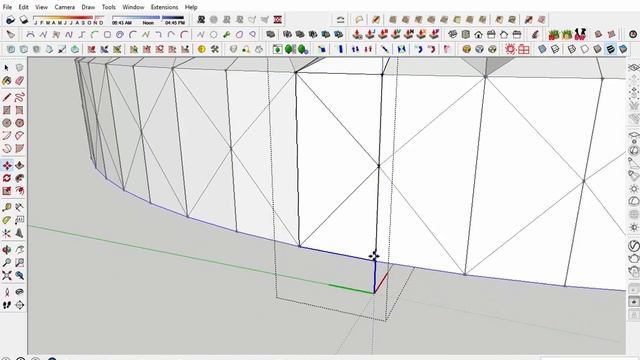Select the Pan hand tool
This screenshot has height=360, width=640.
pos(19,250)
